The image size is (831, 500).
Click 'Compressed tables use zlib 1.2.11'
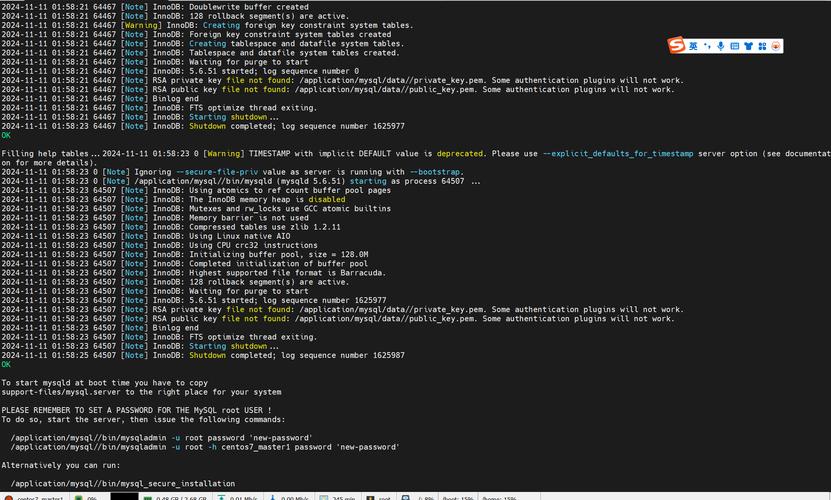tap(264, 227)
